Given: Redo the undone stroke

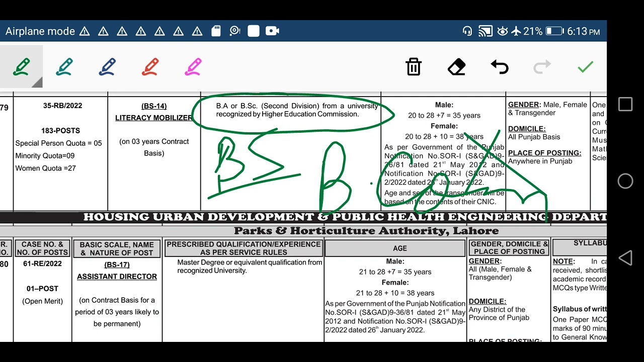Looking at the screenshot, I should (x=542, y=67).
